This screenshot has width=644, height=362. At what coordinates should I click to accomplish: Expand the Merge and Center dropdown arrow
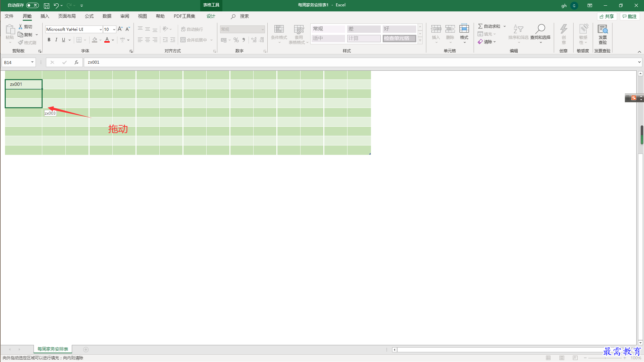coord(212,40)
